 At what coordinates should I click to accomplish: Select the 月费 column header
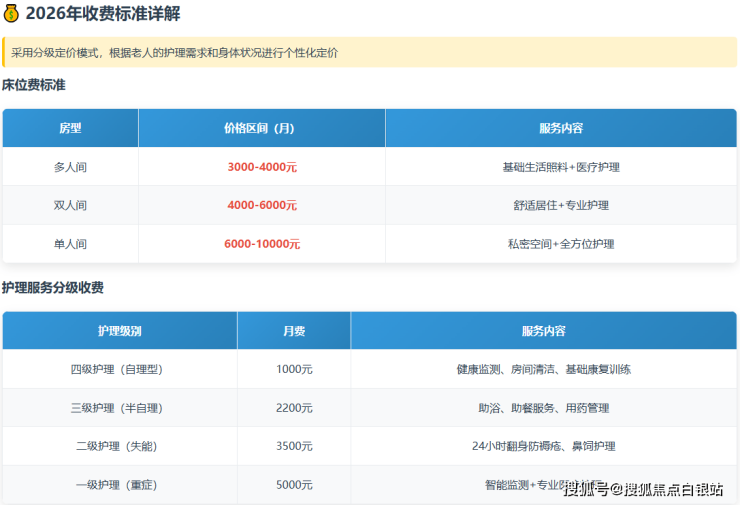[x=294, y=331]
